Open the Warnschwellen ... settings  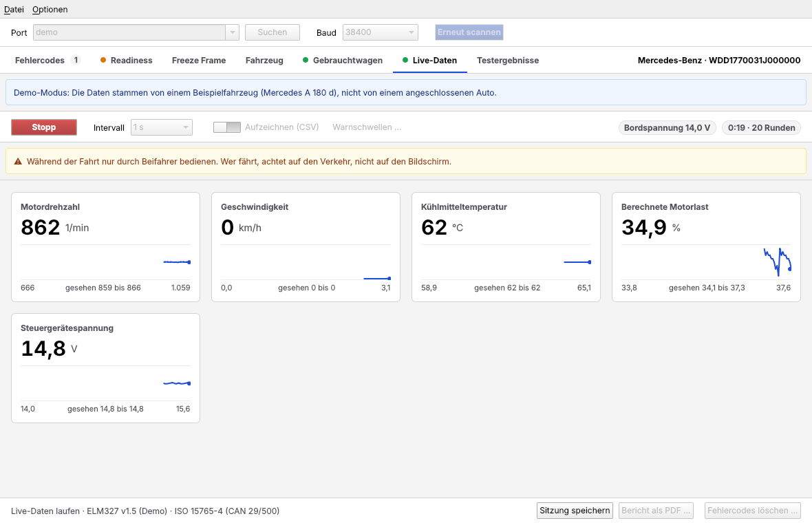coord(367,127)
